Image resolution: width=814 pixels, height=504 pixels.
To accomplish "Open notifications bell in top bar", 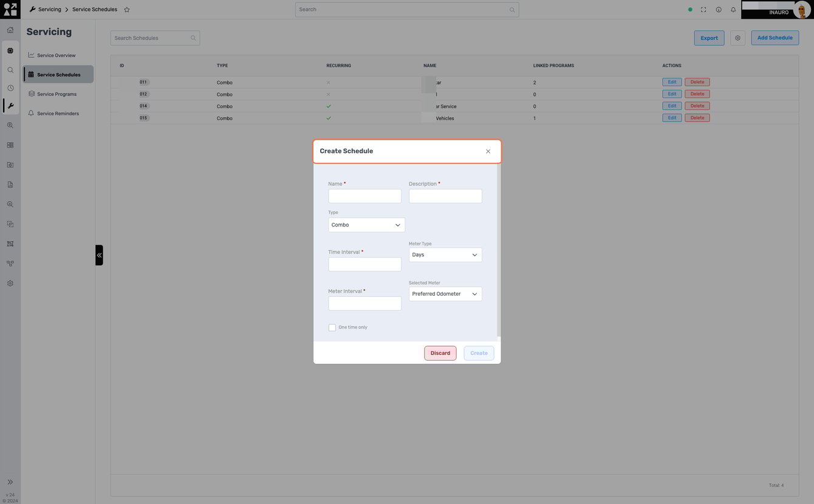I will [733, 10].
